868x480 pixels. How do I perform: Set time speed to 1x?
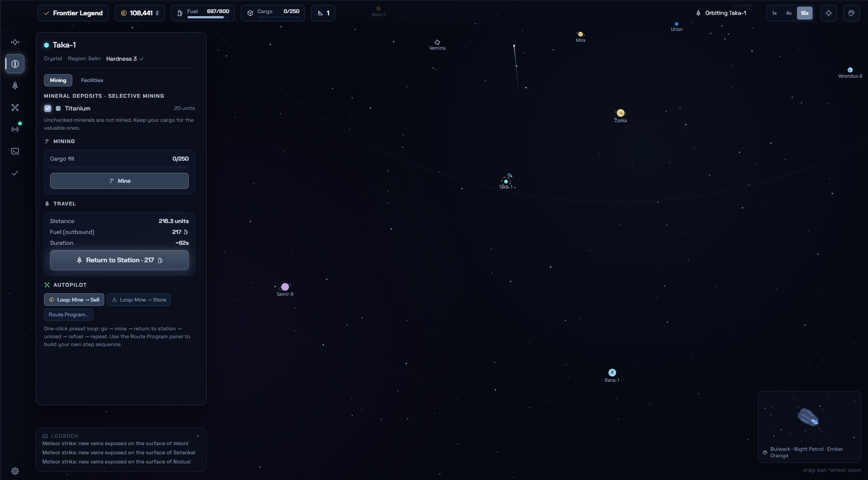(774, 13)
